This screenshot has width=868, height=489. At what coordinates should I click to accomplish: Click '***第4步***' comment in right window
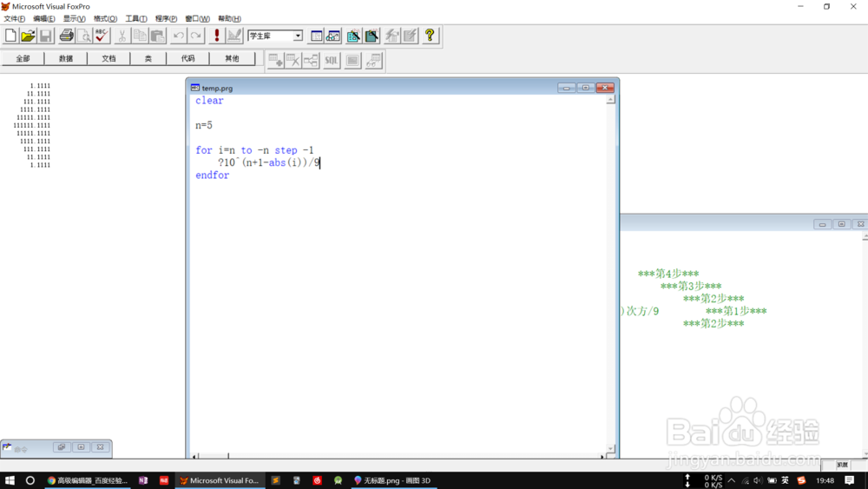(x=668, y=274)
